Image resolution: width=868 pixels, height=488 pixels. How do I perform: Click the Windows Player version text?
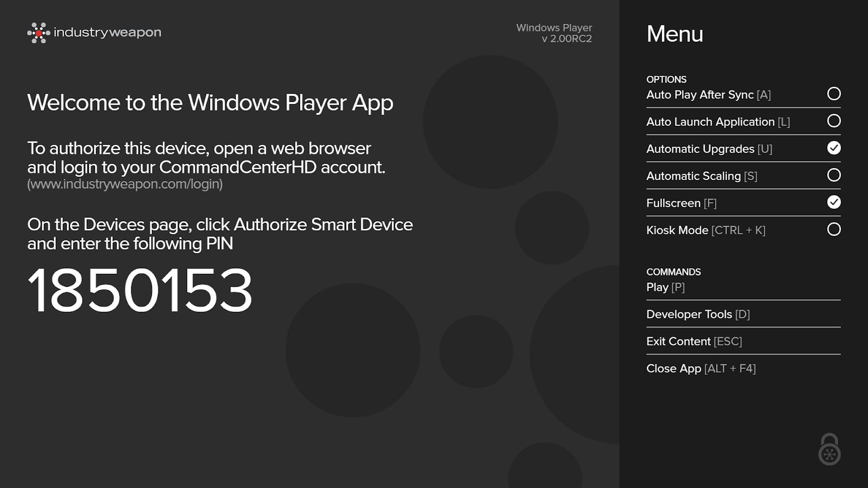(554, 33)
